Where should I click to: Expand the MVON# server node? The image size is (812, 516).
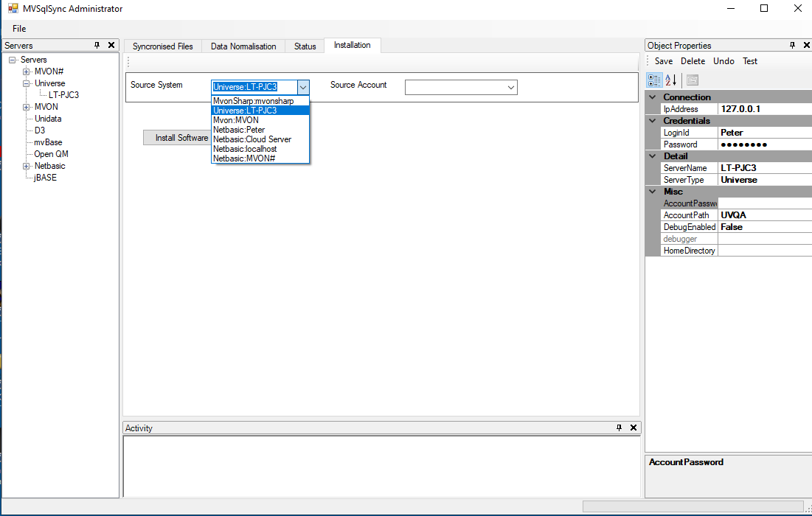[x=26, y=72]
